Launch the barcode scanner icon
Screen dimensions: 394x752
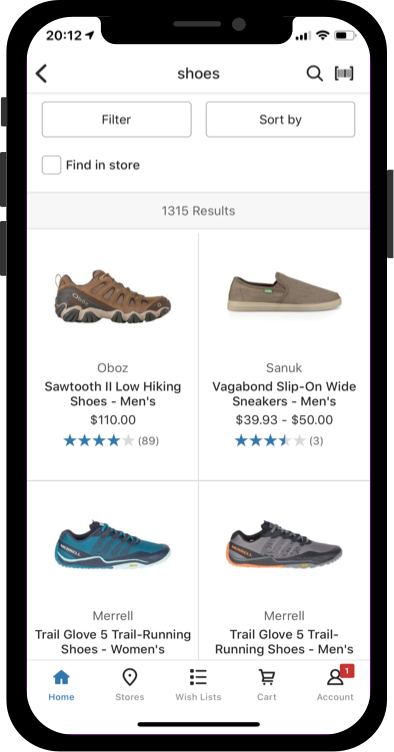[344, 73]
